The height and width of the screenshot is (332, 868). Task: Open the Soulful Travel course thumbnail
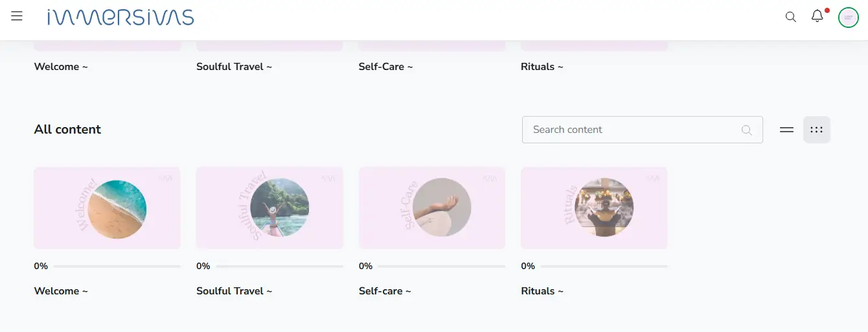coord(269,207)
